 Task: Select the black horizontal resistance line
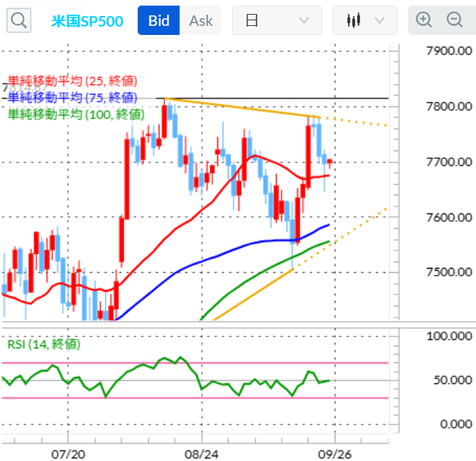(x=273, y=98)
